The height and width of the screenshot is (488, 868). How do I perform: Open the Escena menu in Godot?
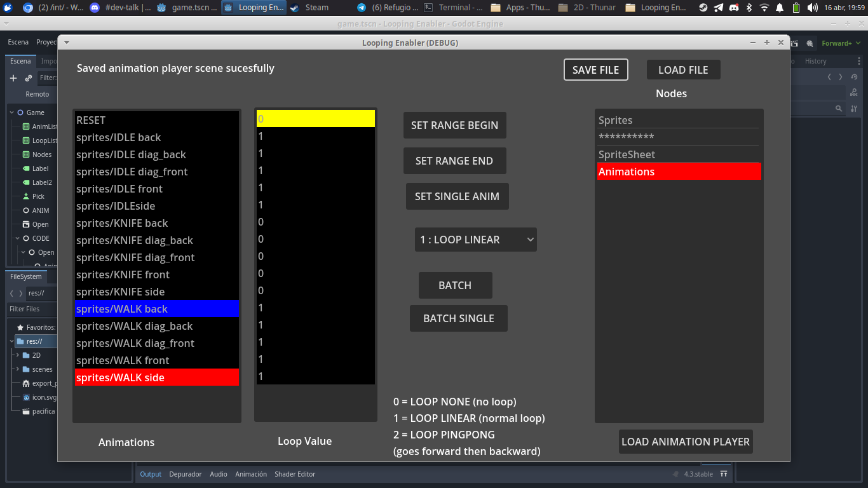18,42
